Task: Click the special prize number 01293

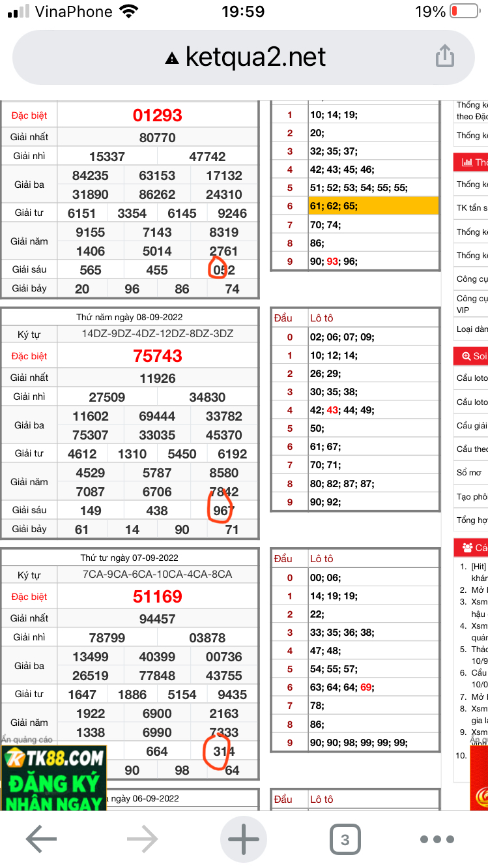Action: pyautogui.click(x=158, y=115)
